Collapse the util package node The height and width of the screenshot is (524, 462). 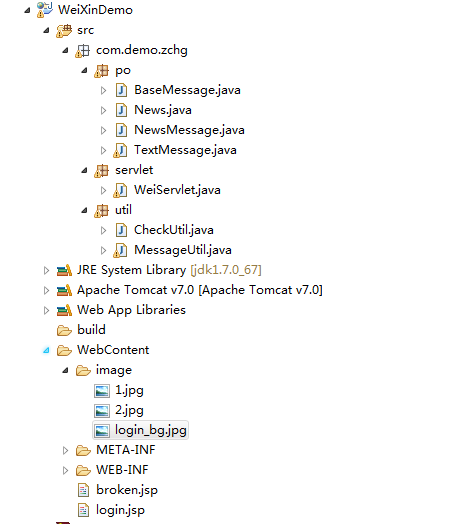click(84, 211)
